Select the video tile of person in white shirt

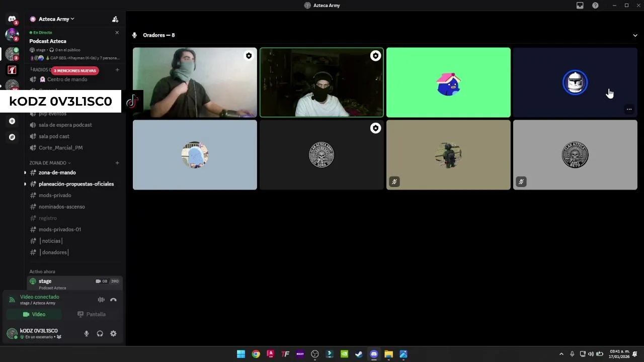[x=321, y=82]
